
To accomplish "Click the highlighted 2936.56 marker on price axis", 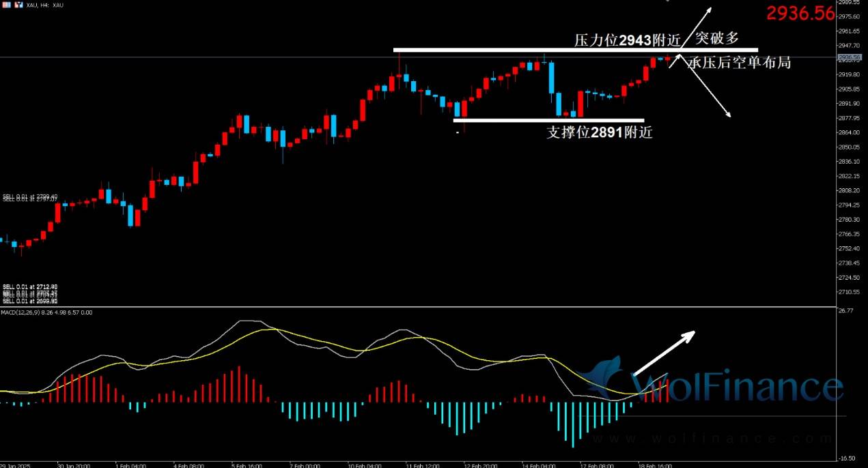I will click(849, 57).
